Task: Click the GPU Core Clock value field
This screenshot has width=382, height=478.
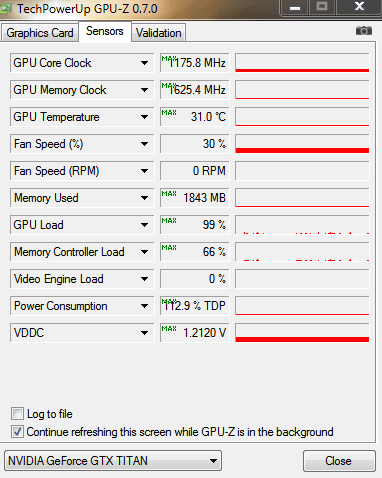Action: coord(194,63)
